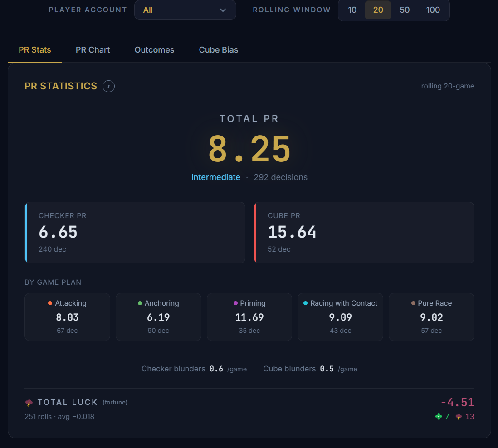Click the Checker blunders 0.6 value
The height and width of the screenshot is (448, 498).
coord(216,369)
